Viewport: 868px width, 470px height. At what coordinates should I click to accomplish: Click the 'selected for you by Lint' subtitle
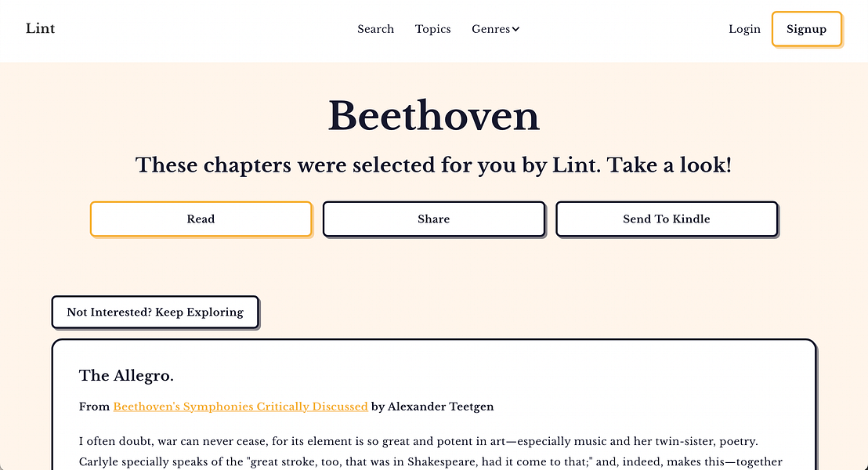433,165
